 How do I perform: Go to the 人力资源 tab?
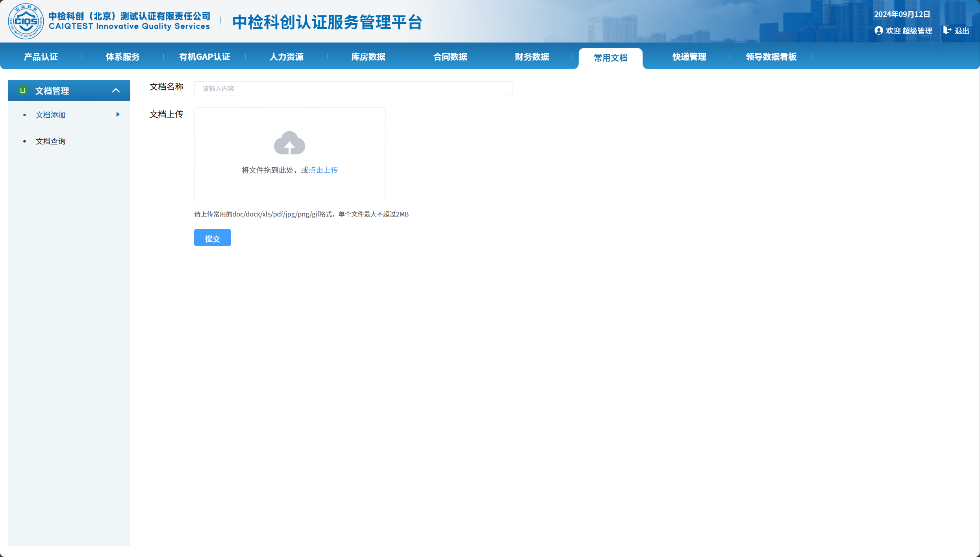287,57
